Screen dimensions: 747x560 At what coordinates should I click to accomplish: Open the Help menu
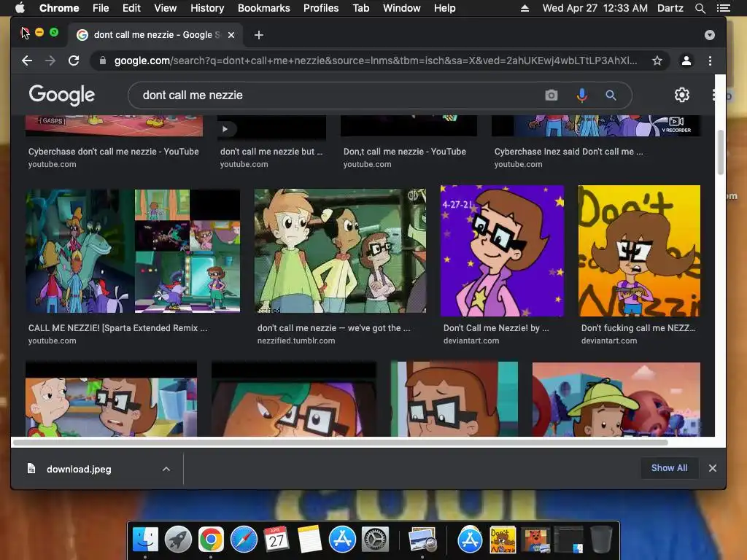click(x=444, y=7)
